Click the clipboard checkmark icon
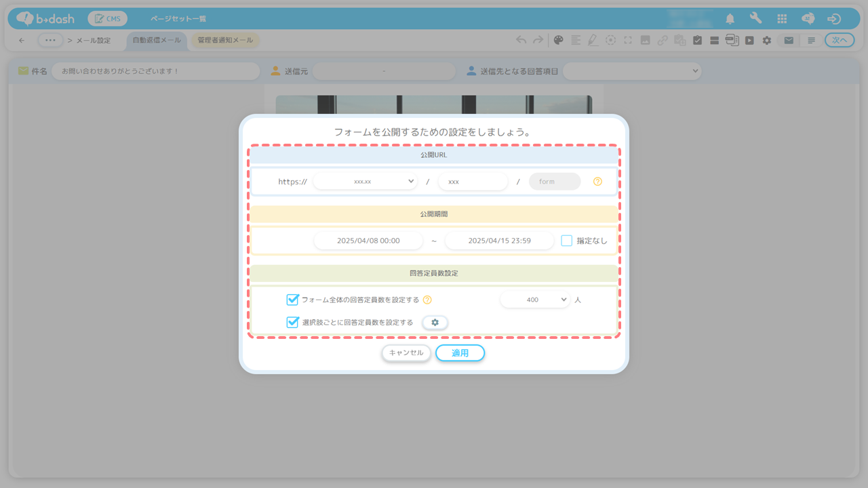 697,40
